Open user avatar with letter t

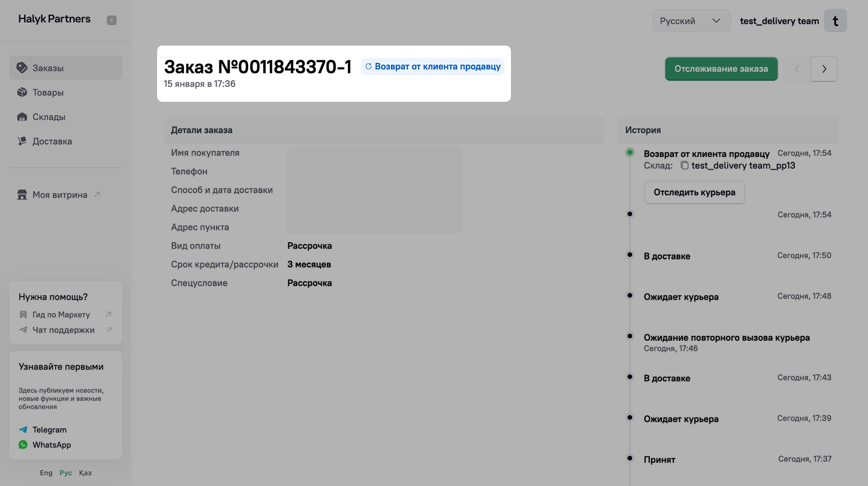(x=835, y=21)
